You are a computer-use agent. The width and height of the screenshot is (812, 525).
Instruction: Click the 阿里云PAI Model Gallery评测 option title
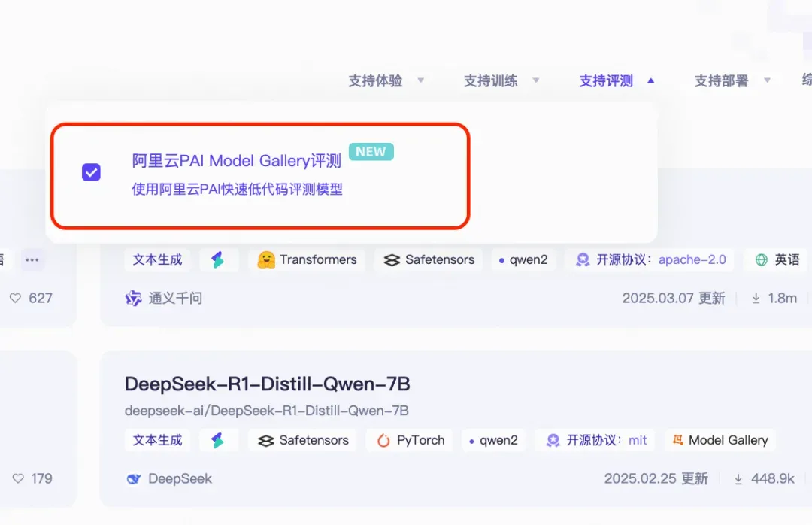pyautogui.click(x=237, y=161)
